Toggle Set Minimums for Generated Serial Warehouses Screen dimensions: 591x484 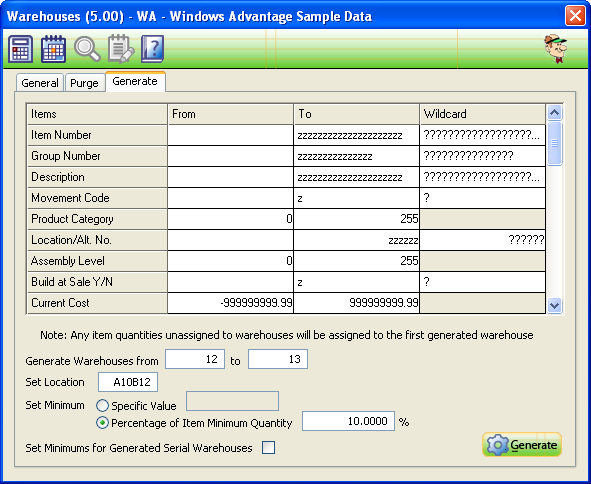pyautogui.click(x=268, y=448)
